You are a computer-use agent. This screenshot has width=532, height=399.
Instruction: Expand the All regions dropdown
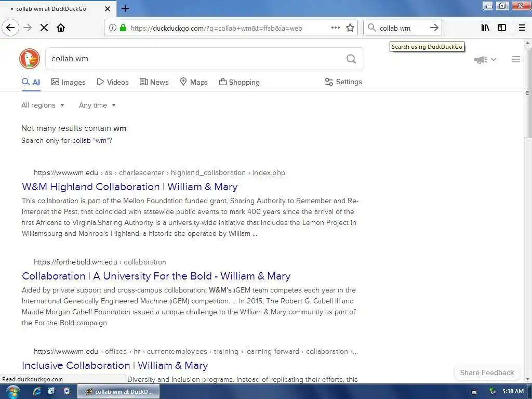point(43,105)
